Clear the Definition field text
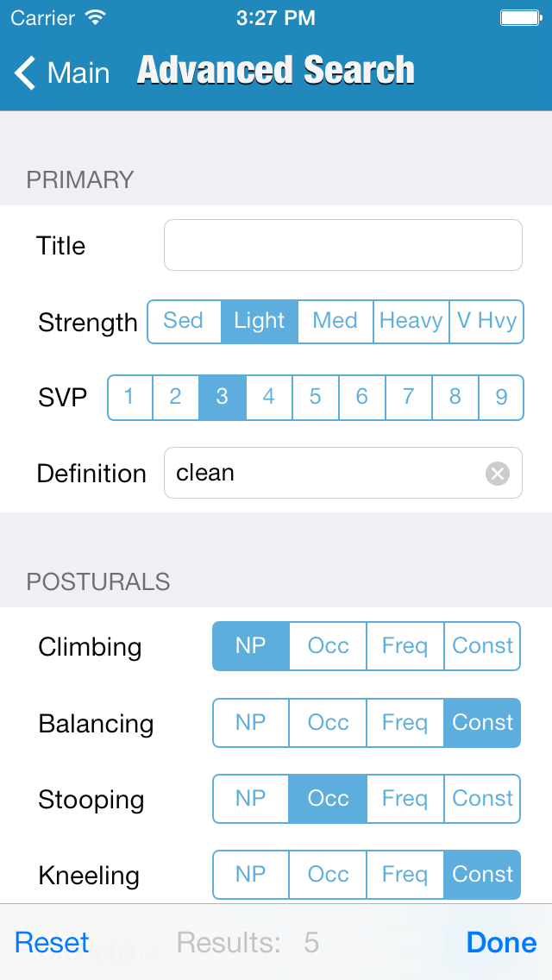Viewport: 552px width, 980px height. click(498, 473)
